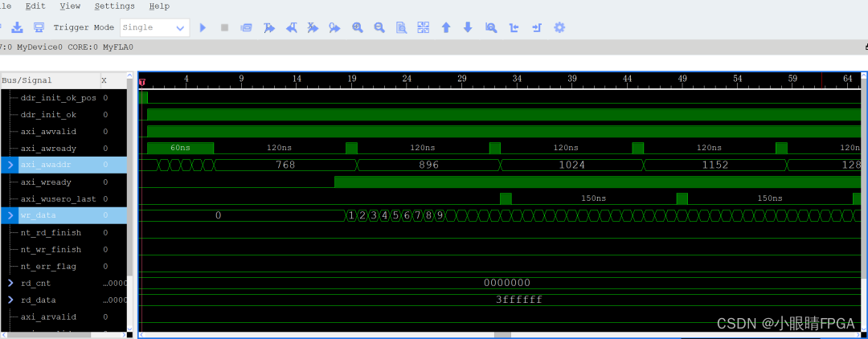This screenshot has height=339, width=868.
Task: Click timeline tick labeled 34
Action: 517,79
